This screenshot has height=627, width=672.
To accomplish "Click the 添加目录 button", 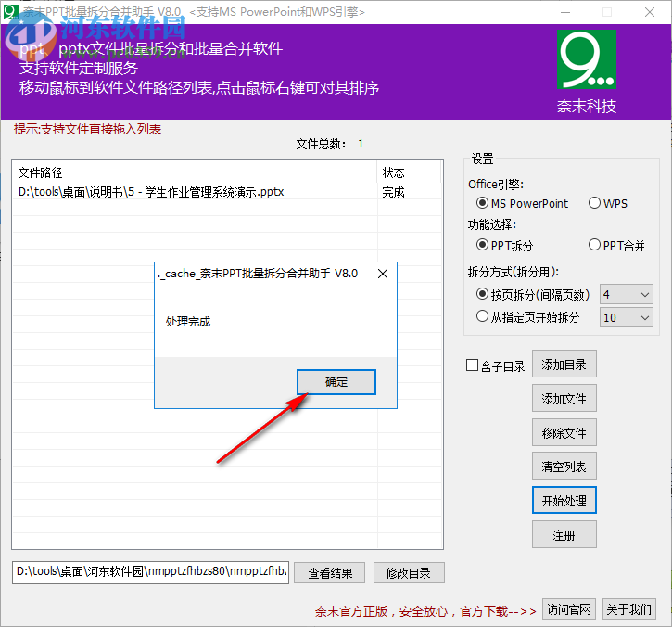I will pos(564,365).
